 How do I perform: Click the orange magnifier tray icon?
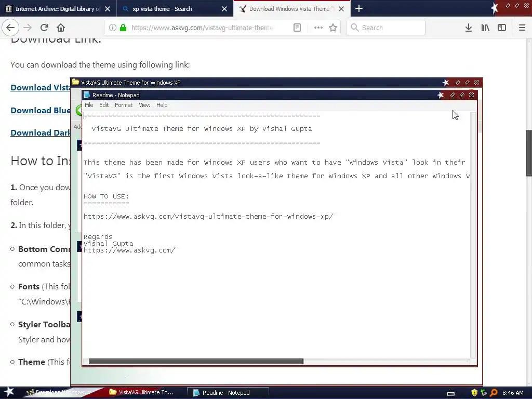point(494,393)
